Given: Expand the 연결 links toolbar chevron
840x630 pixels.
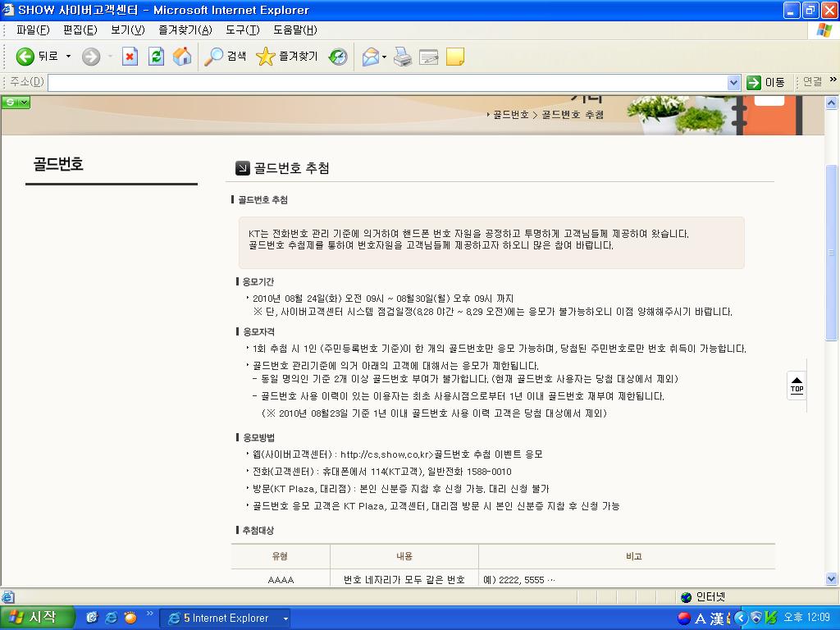Looking at the screenshot, I should 833,80.
